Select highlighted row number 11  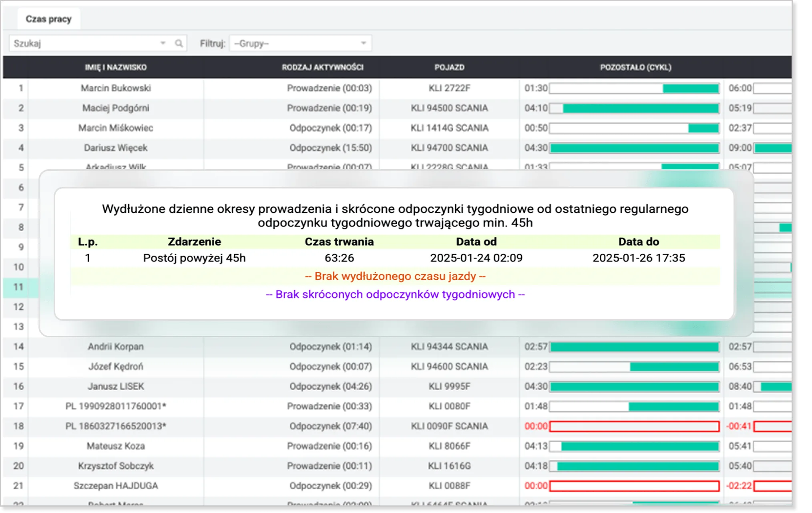18,287
